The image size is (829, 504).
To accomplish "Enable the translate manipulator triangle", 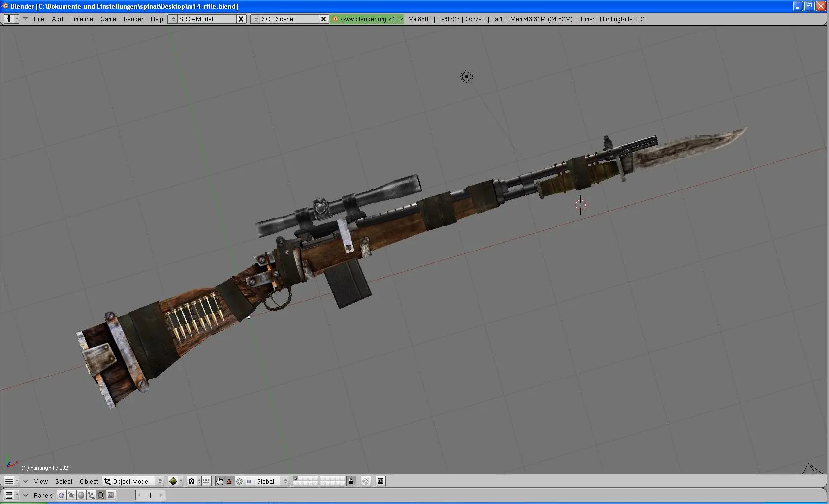I will pyautogui.click(x=229, y=481).
